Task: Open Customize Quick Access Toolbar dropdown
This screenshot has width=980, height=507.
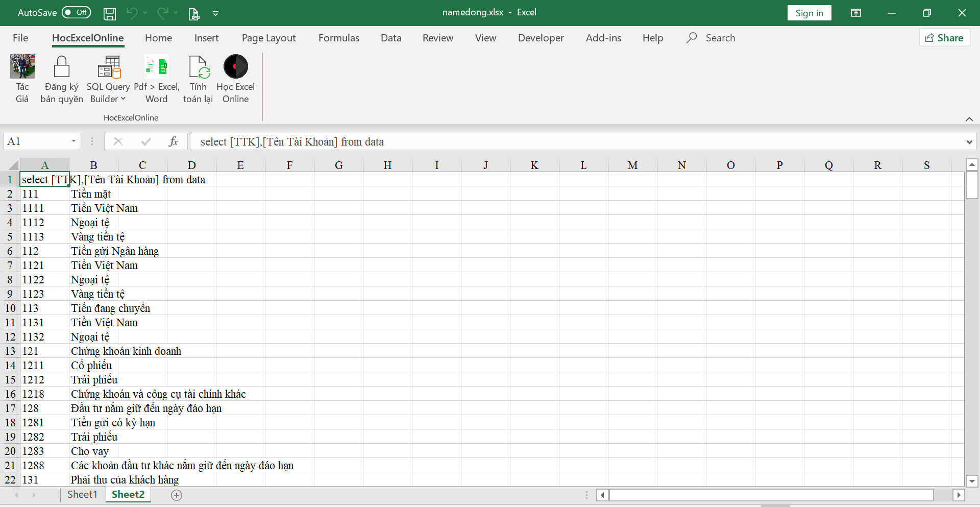Action: [x=215, y=13]
